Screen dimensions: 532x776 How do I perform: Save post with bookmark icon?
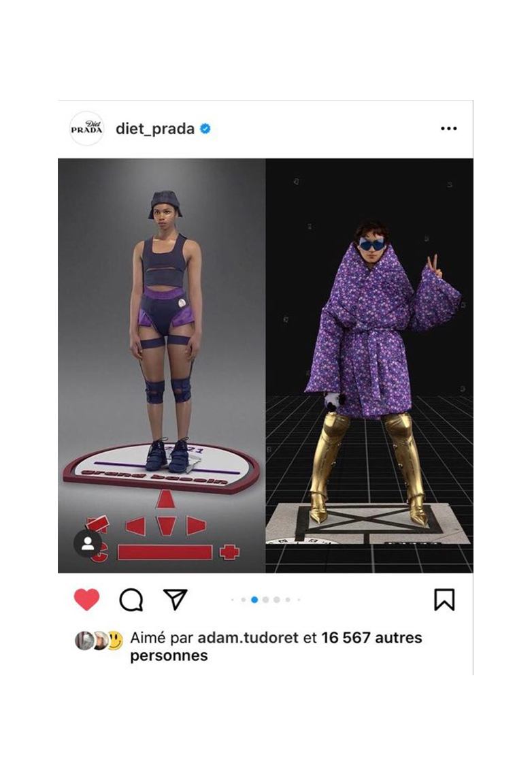444,599
